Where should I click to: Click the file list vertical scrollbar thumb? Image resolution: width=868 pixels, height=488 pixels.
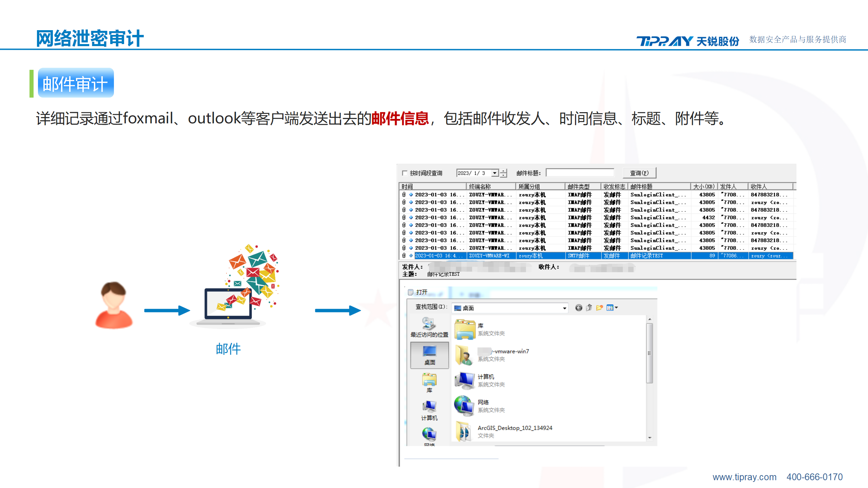click(650, 353)
